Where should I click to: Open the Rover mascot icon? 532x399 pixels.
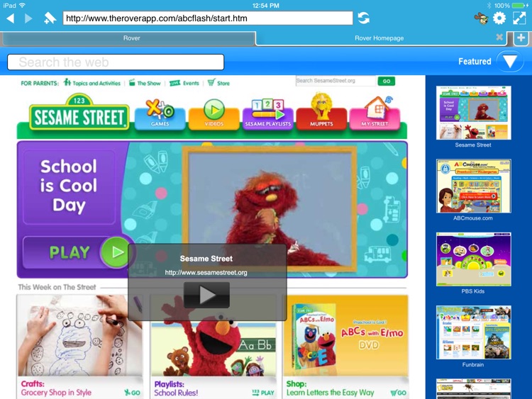[481, 18]
